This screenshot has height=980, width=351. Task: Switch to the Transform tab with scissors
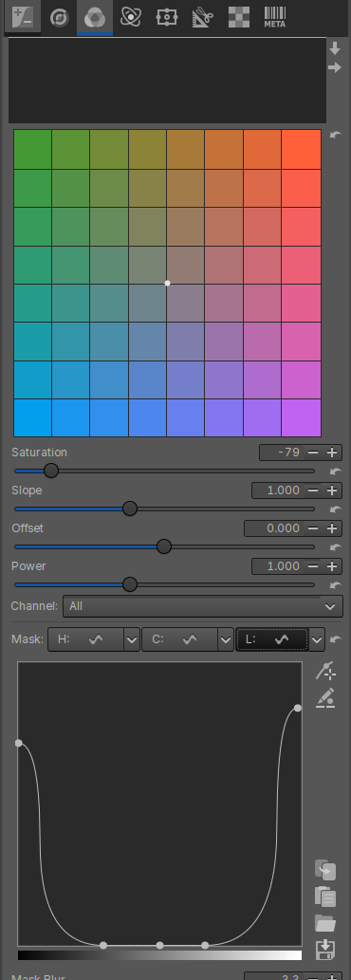(x=202, y=17)
